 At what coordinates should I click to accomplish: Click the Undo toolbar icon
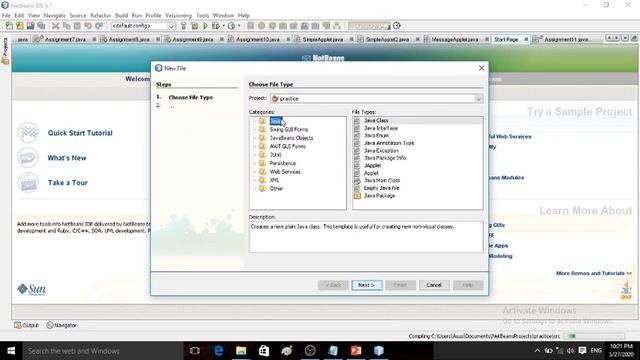[88, 26]
